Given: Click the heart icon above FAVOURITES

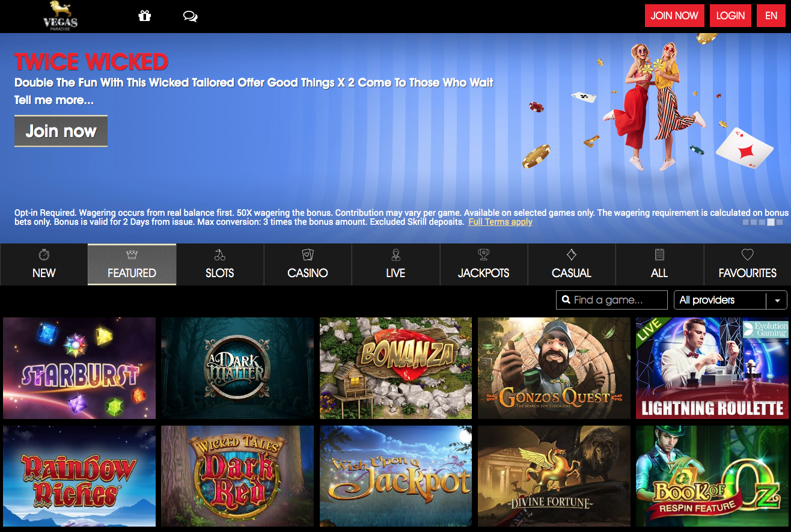Looking at the screenshot, I should 747,255.
